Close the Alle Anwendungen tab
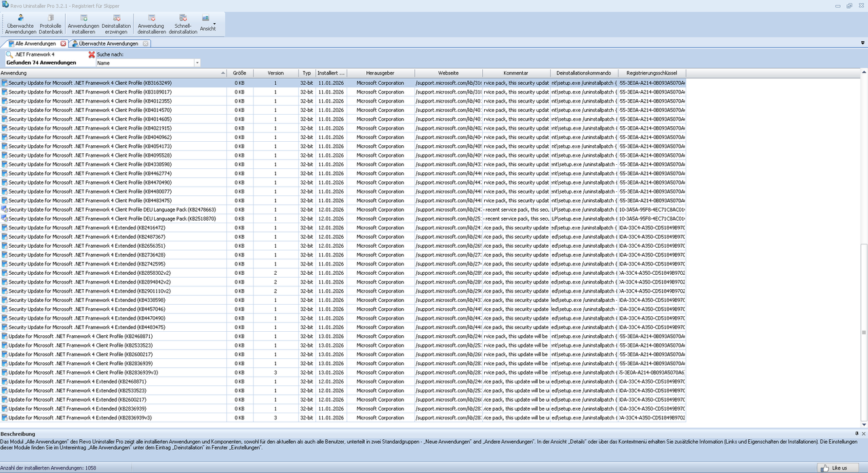Image resolution: width=868 pixels, height=473 pixels. 64,43
